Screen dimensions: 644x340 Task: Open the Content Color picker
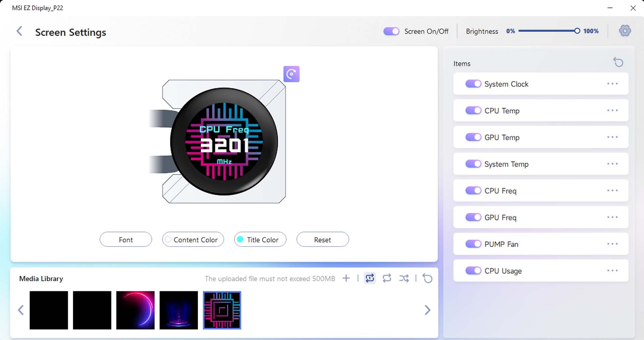coord(193,239)
